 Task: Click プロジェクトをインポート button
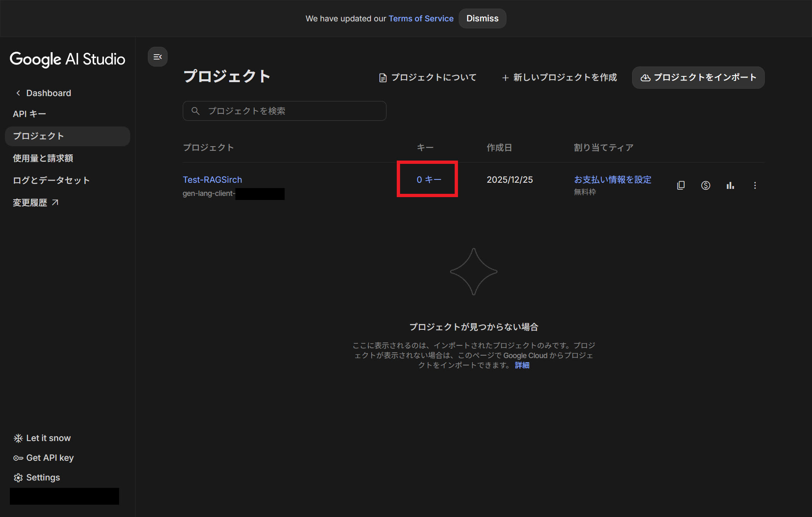coord(698,78)
